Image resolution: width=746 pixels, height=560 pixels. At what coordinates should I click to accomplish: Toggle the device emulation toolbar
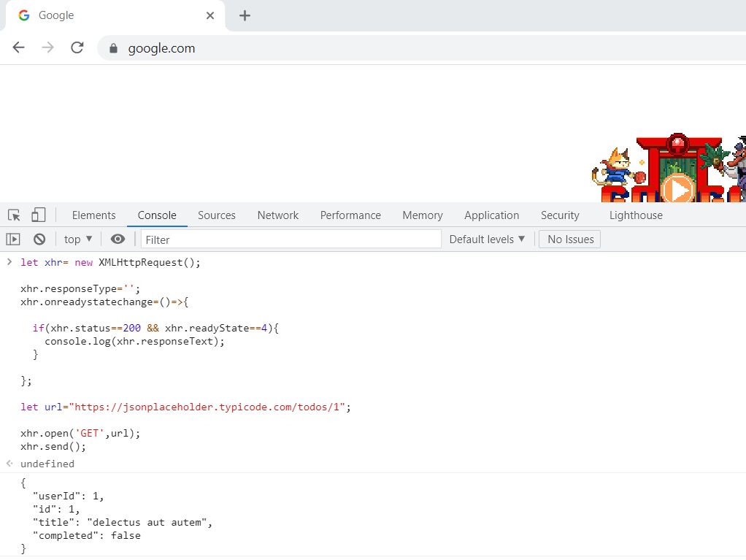(39, 215)
